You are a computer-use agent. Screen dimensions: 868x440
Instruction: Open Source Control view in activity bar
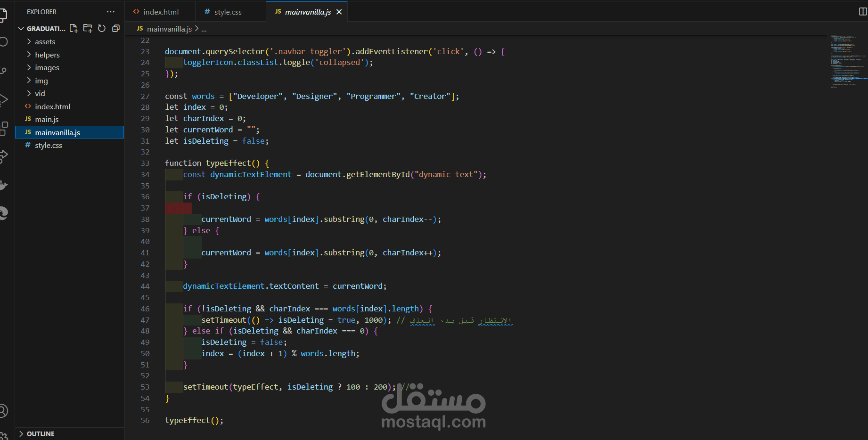click(x=3, y=71)
